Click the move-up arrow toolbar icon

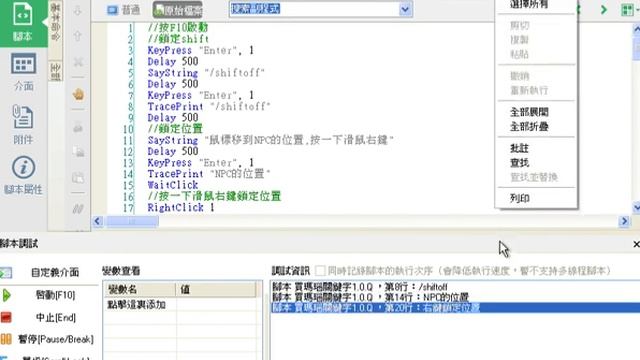point(78,36)
